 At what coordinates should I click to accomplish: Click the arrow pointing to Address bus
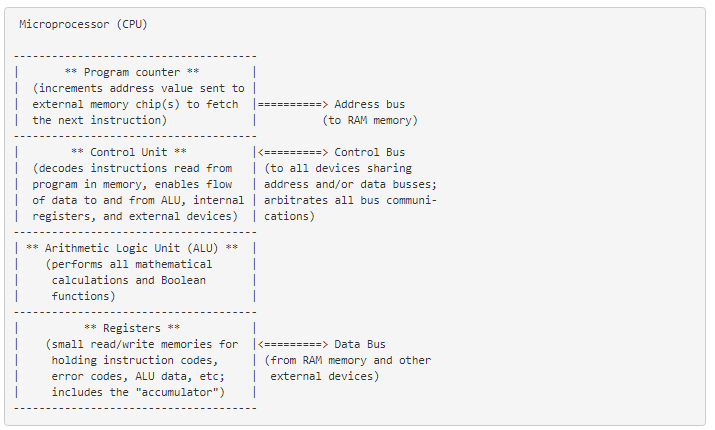click(x=293, y=104)
